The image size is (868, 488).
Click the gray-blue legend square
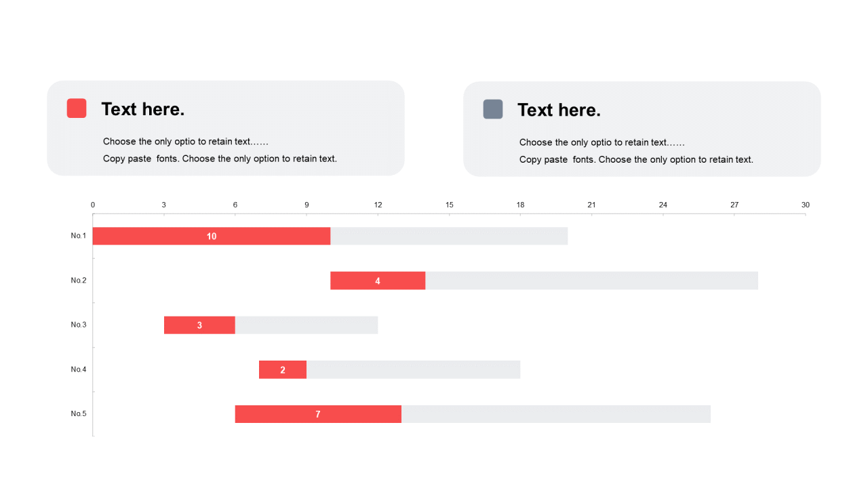493,109
